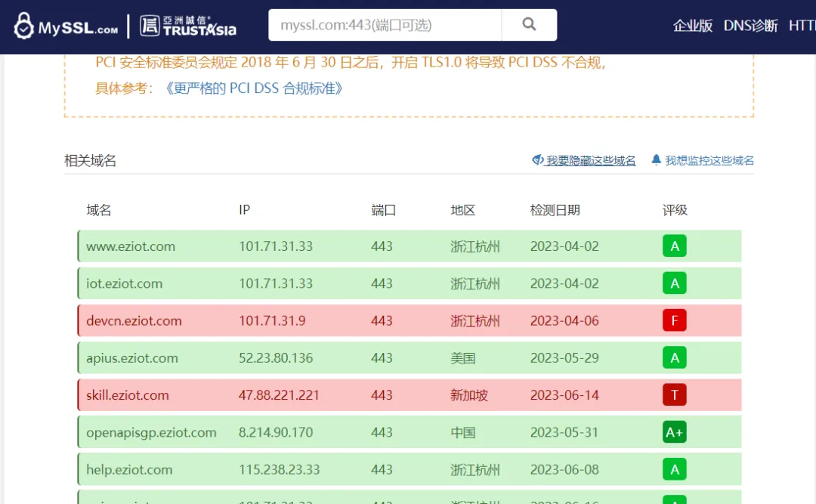The image size is (816, 504).
Task: Open the DNS诊断 menu item
Action: click(750, 26)
